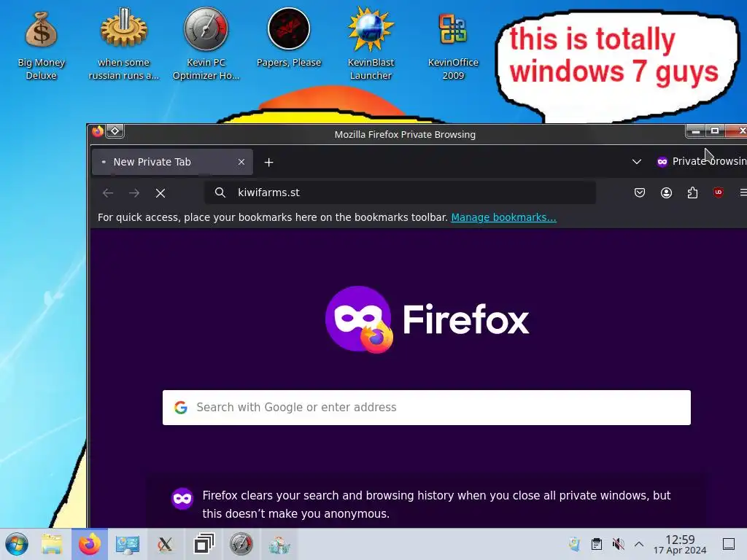
Task: Open Papers, Please desktop icon
Action: (x=289, y=38)
